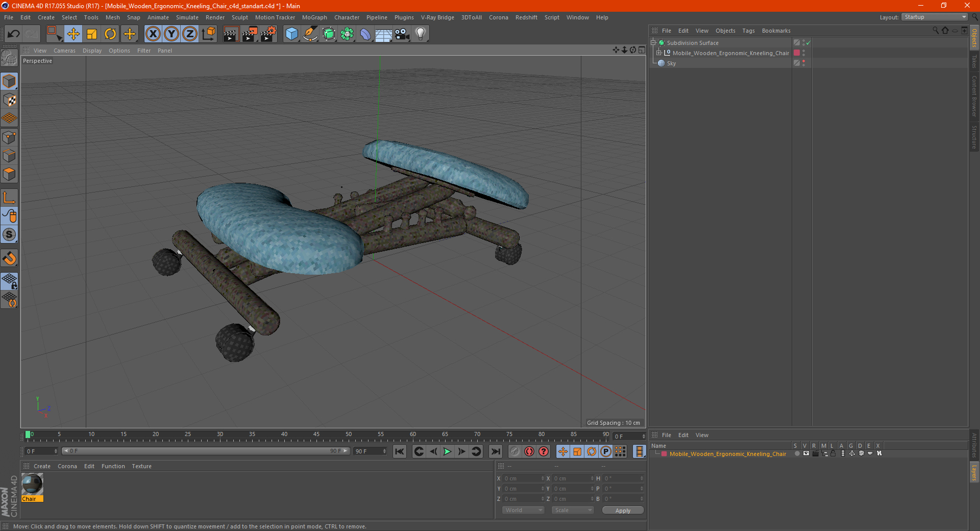Toggle Enable Snap in left toolbar

(9, 235)
